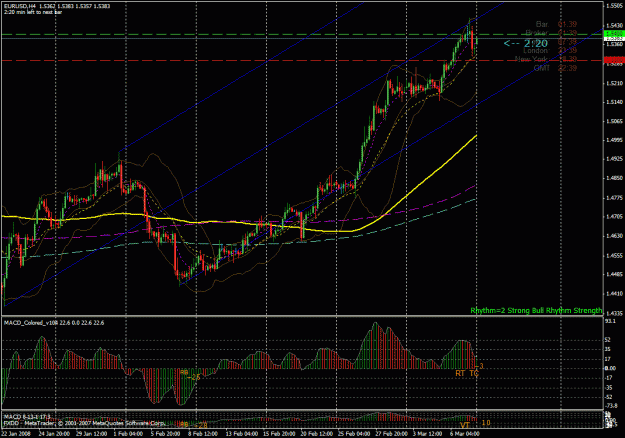625x438 pixels.
Task: Click the orange 'VT' label in bottom window
Action: coord(465,425)
